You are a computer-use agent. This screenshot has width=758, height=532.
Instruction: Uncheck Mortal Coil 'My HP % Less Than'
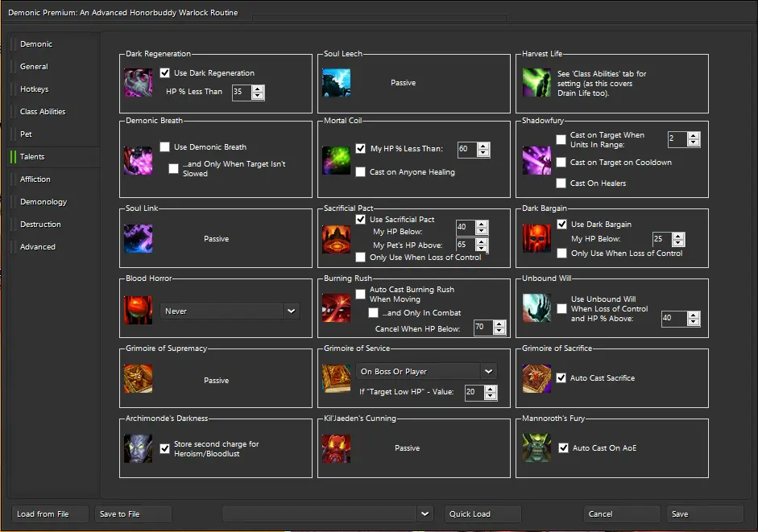tap(361, 149)
